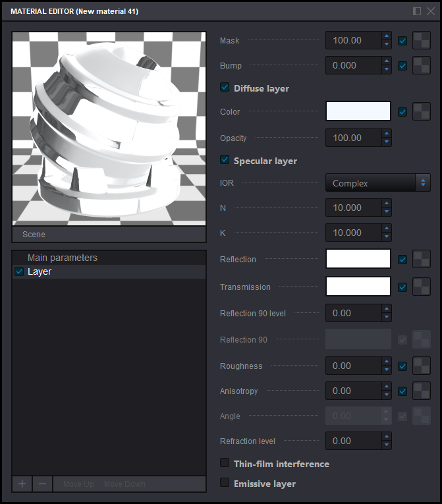Open the Scene preview dropdown
Image resolution: width=442 pixels, height=504 pixels.
[109, 234]
